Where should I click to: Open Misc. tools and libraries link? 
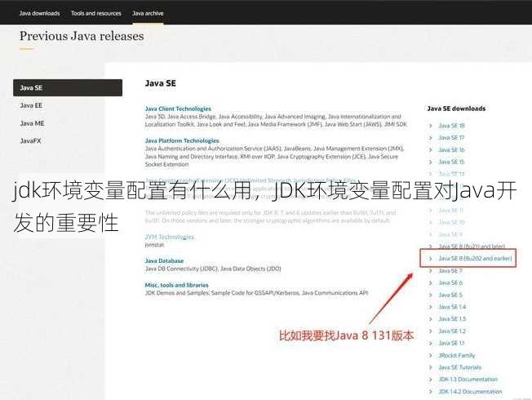[177, 285]
